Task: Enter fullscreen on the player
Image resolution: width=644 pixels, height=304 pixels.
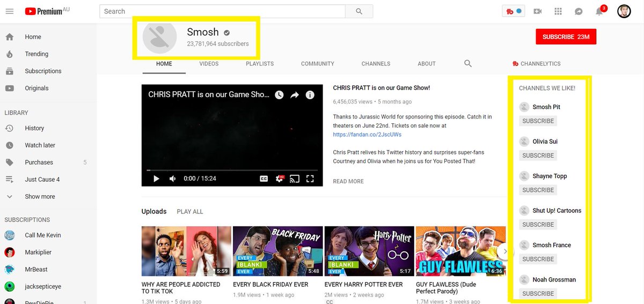Action: click(310, 179)
